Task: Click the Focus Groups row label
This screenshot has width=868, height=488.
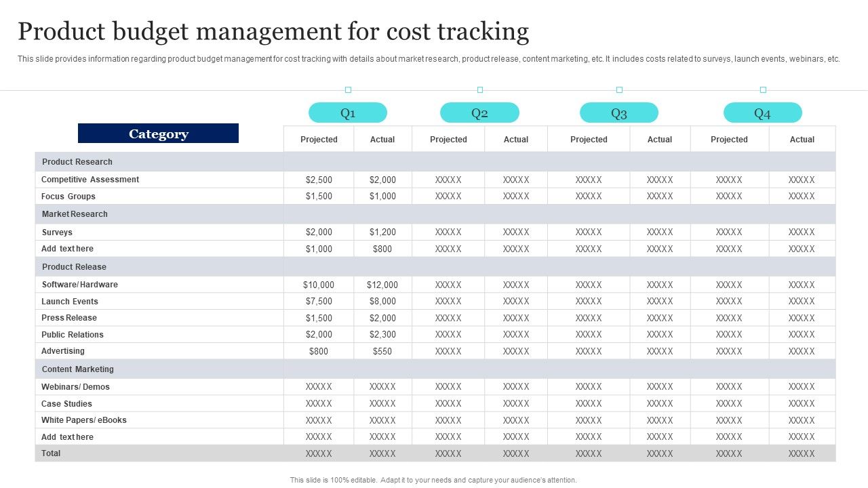Action: coord(68,197)
